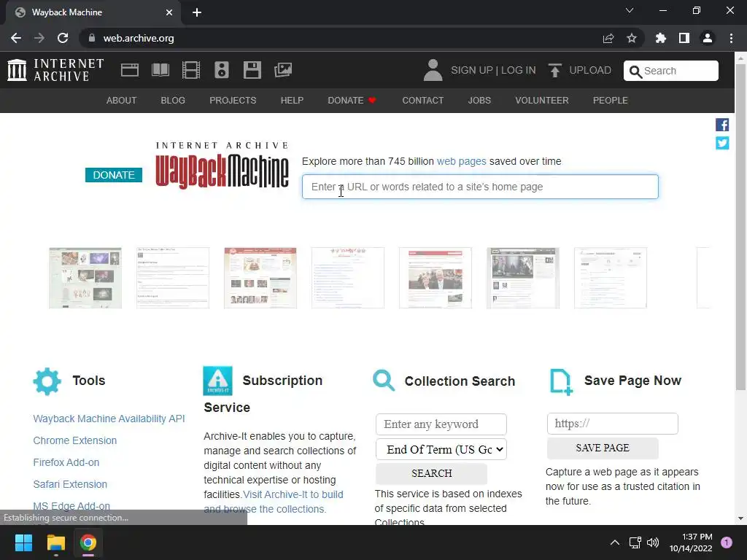Open the Texts book icon

160,70
